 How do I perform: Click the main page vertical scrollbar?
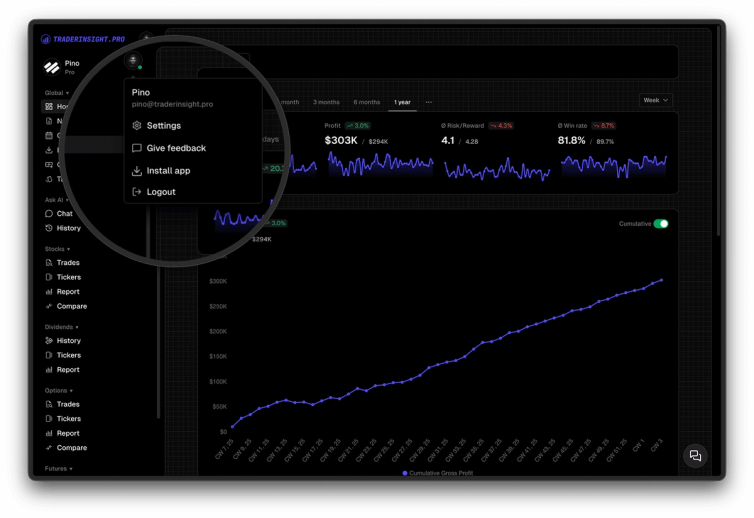tap(718, 130)
